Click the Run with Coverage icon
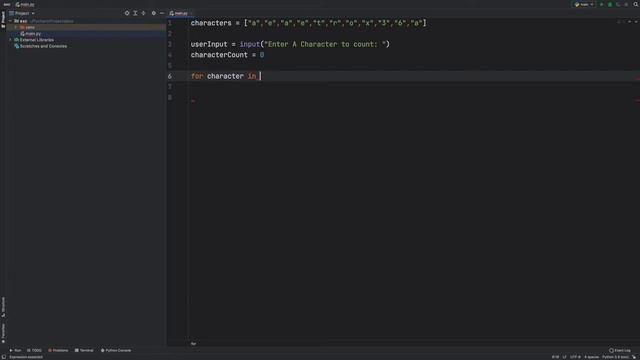Viewport: 640px width, 360px height. coord(618,4)
